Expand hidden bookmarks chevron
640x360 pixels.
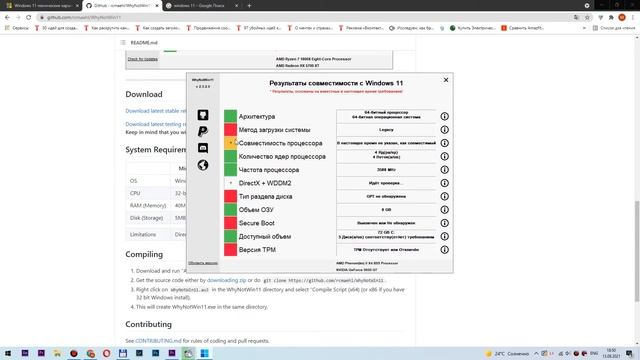pyautogui.click(x=584, y=28)
